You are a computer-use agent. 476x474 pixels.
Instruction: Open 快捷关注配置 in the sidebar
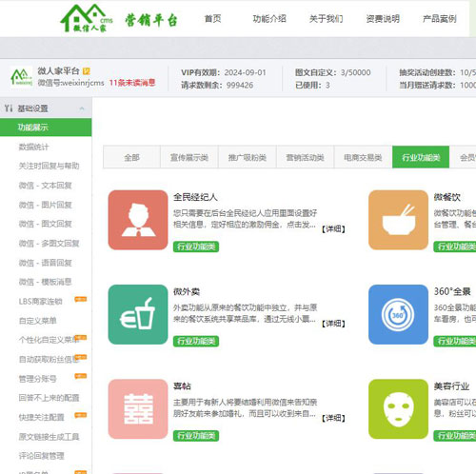pyautogui.click(x=41, y=417)
